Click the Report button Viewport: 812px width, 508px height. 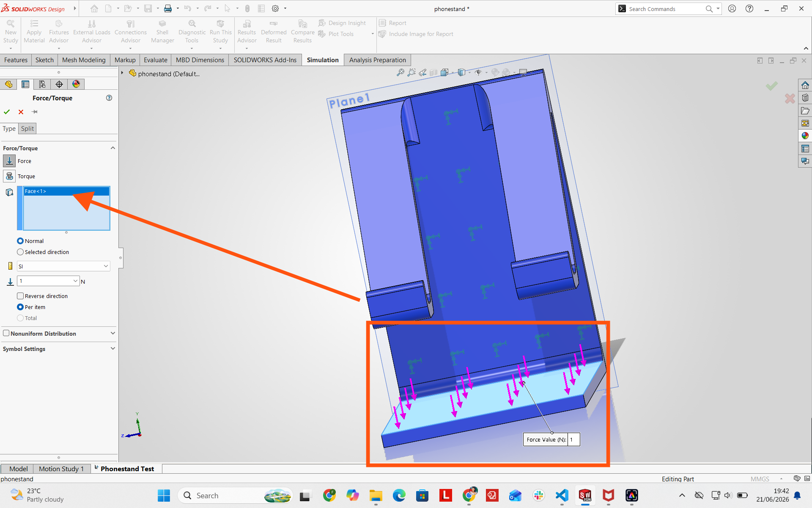point(392,23)
